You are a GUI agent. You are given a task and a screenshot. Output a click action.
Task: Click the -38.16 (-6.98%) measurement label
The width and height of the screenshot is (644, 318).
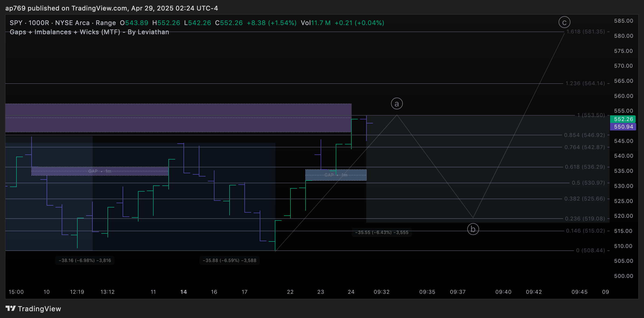pyautogui.click(x=85, y=260)
